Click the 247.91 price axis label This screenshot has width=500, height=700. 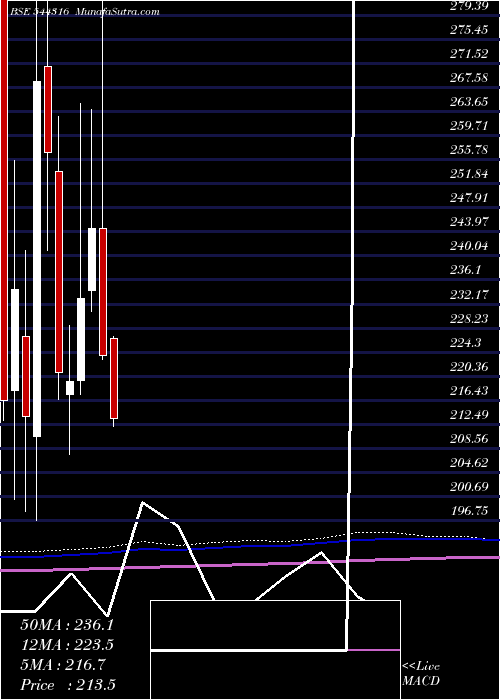[x=470, y=198]
